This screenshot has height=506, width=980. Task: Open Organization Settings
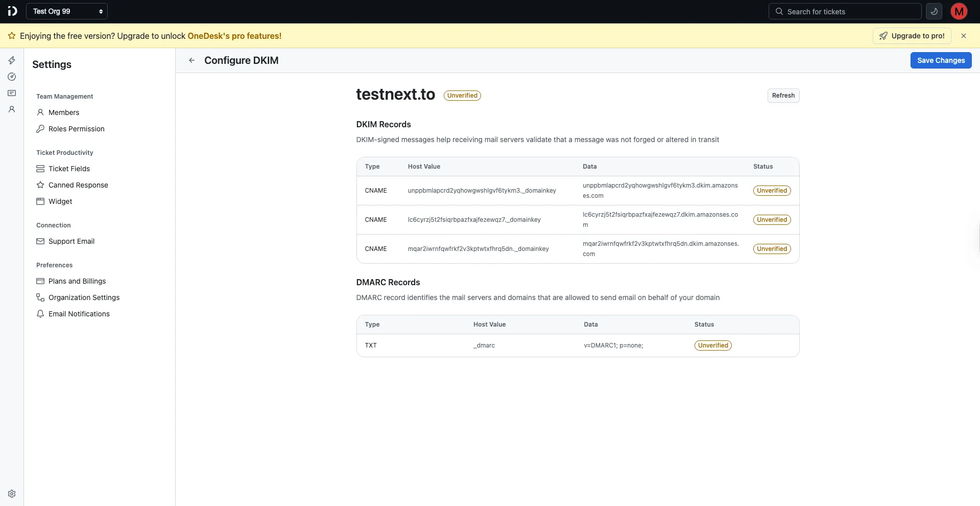(84, 297)
